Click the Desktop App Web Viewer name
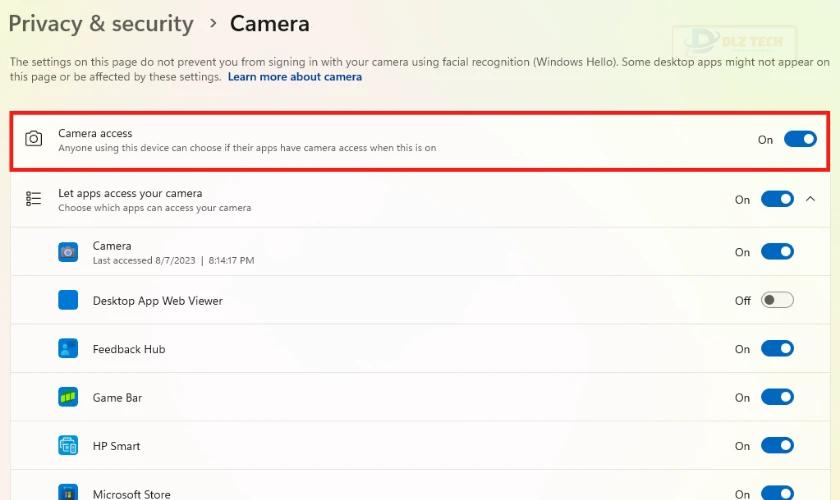Screen dimensions: 840x500 pos(158,301)
